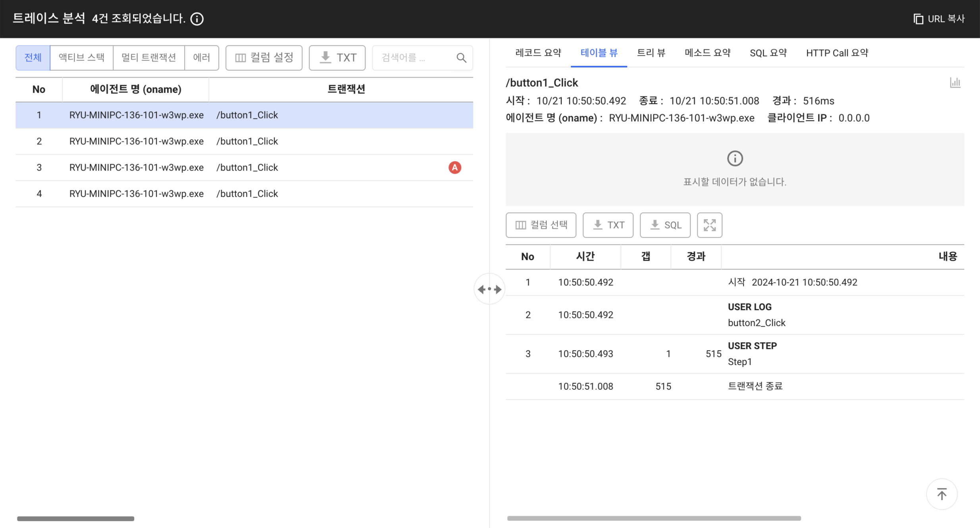The height and width of the screenshot is (528, 980).
Task: Switch to the SQL 요약 tab
Action: click(768, 53)
